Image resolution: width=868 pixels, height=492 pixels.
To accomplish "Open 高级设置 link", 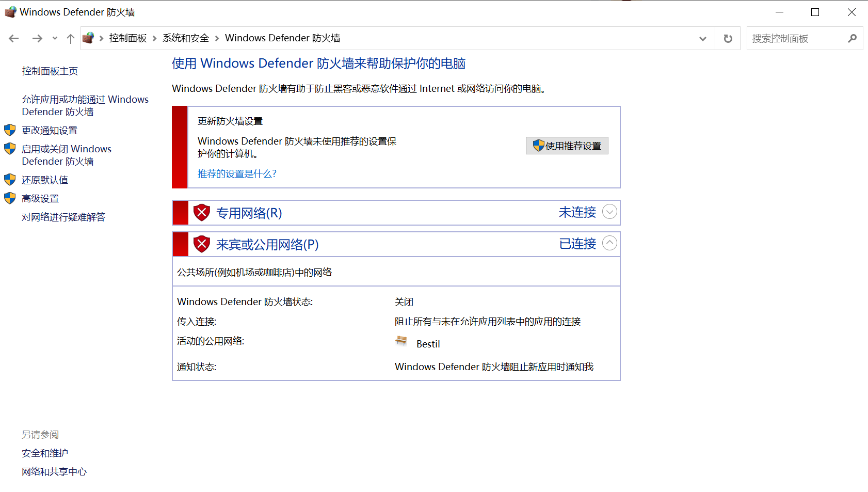I will pyautogui.click(x=40, y=199).
